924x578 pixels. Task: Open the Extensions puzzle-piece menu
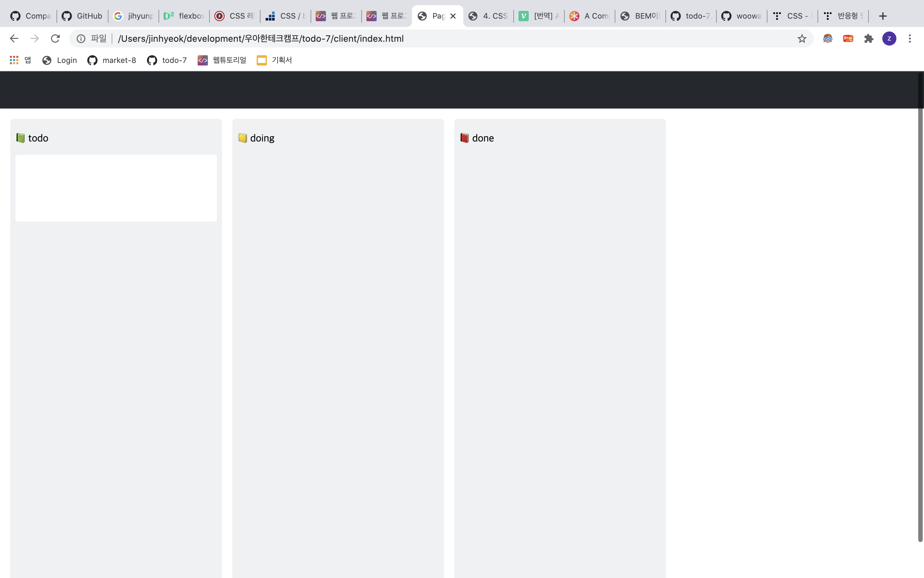tap(868, 39)
